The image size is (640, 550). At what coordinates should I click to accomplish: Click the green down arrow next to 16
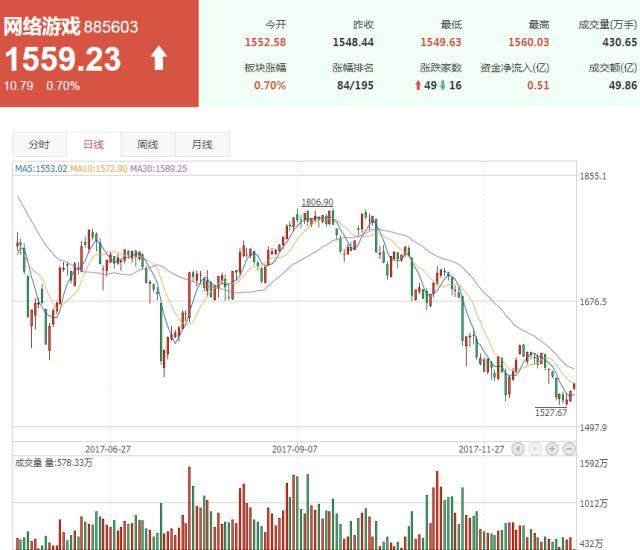pos(445,85)
